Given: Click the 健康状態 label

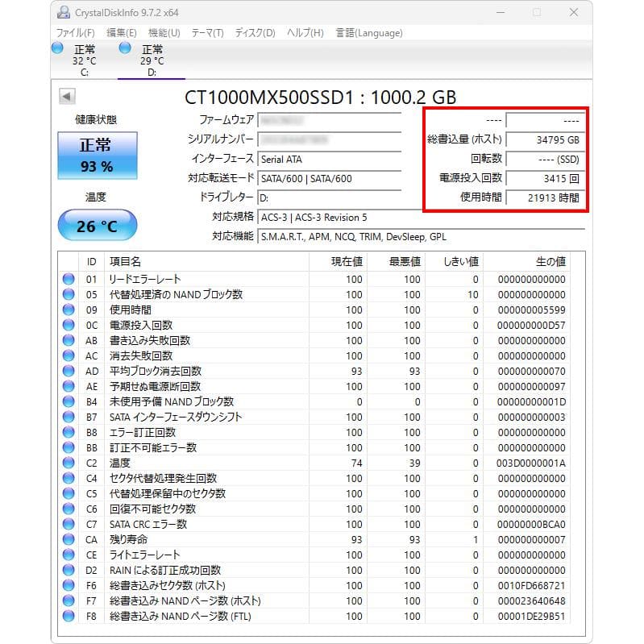Looking at the screenshot, I should tap(96, 119).
